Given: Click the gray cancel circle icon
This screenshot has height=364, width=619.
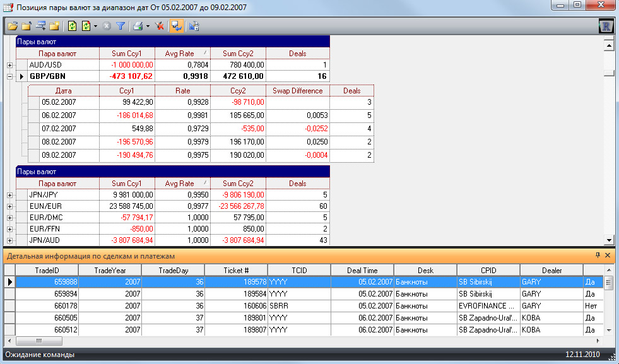Looking at the screenshot, I should (x=107, y=26).
